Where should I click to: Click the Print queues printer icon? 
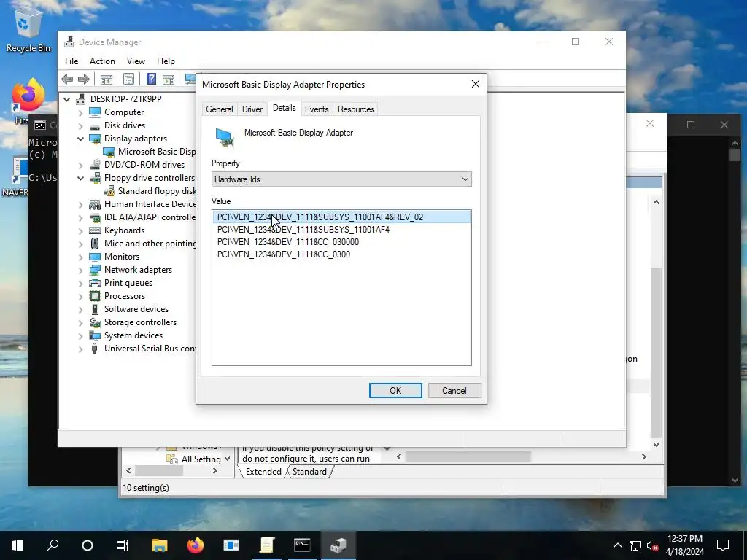click(x=95, y=283)
